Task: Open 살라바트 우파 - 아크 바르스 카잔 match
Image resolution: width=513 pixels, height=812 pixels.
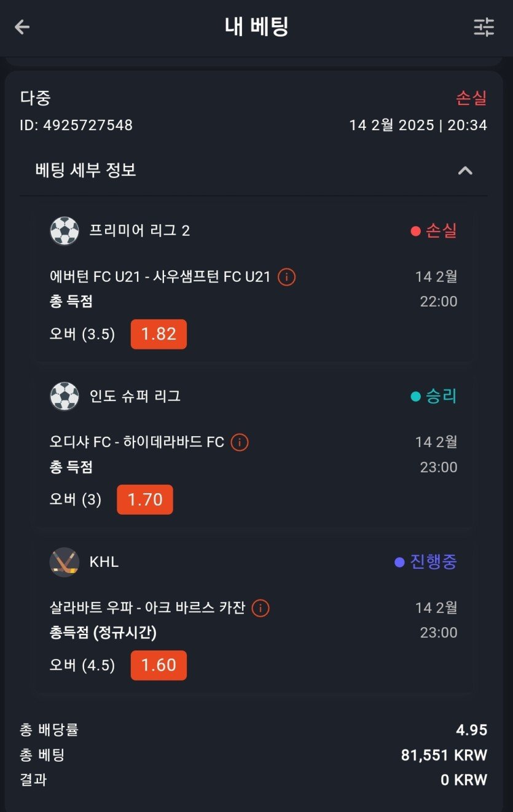Action: (147, 608)
